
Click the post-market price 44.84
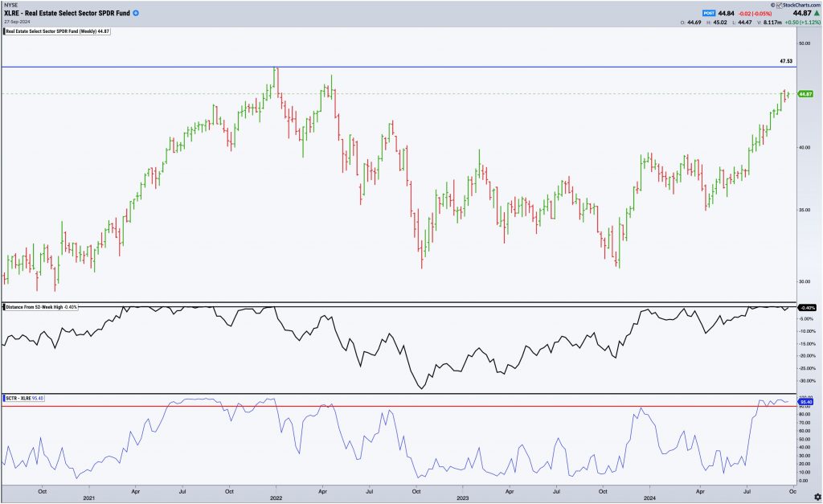coord(727,13)
